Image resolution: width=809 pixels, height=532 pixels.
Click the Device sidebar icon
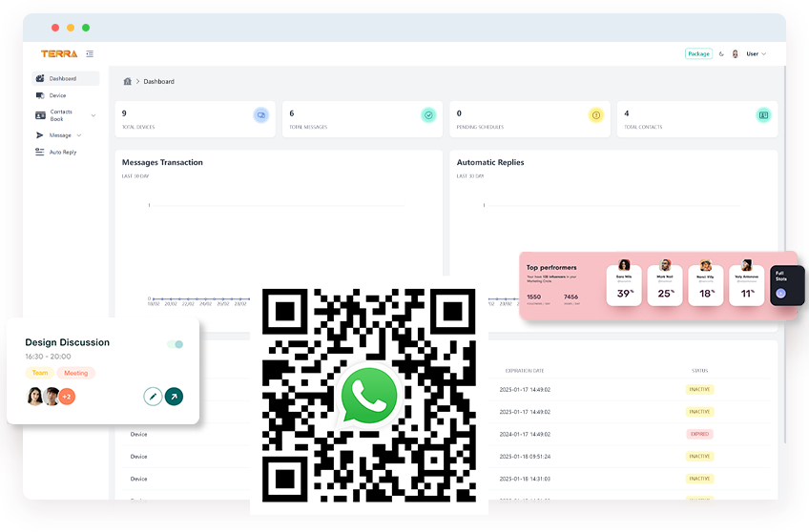[40, 95]
